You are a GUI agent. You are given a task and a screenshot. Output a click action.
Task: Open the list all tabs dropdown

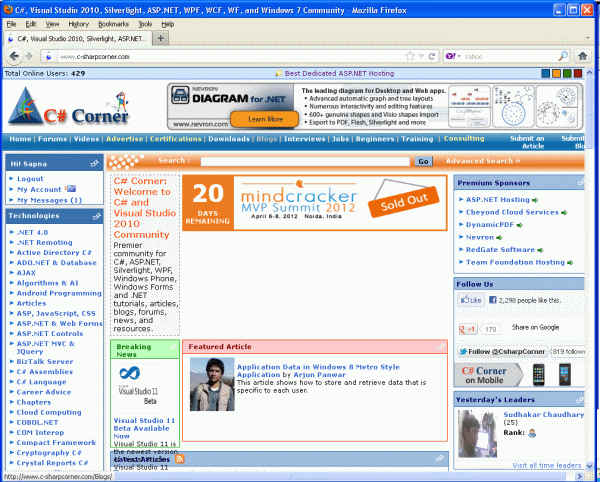pos(587,38)
